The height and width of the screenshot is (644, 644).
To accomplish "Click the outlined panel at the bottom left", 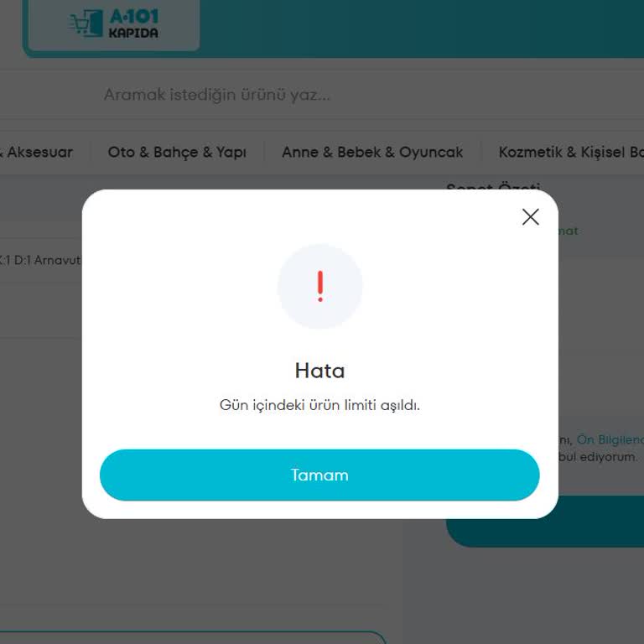I will pos(193,637).
